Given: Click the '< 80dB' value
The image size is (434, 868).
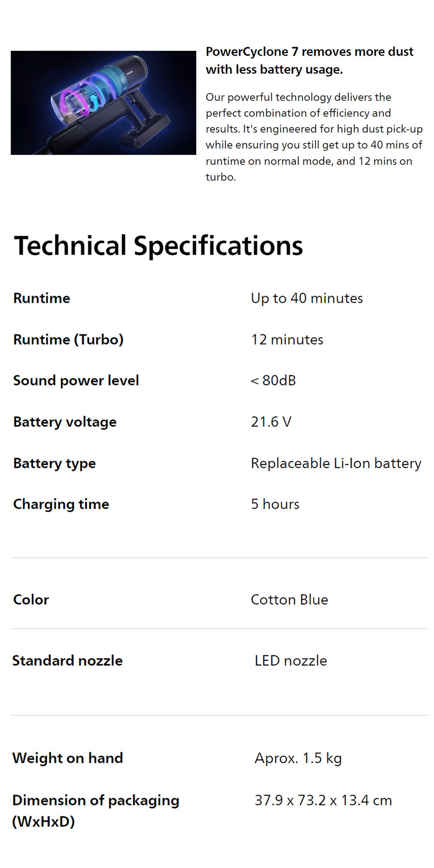Looking at the screenshot, I should pyautogui.click(x=273, y=381).
